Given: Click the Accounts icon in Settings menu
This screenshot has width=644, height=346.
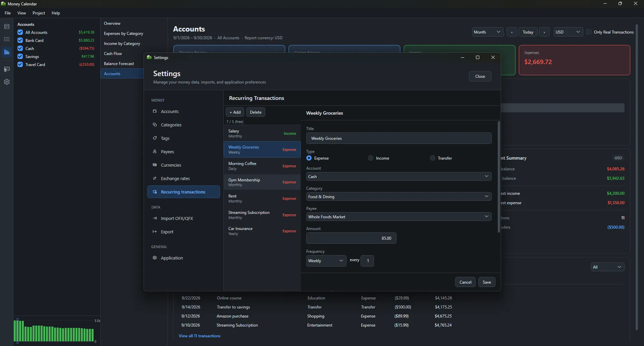Looking at the screenshot, I should coord(155,111).
